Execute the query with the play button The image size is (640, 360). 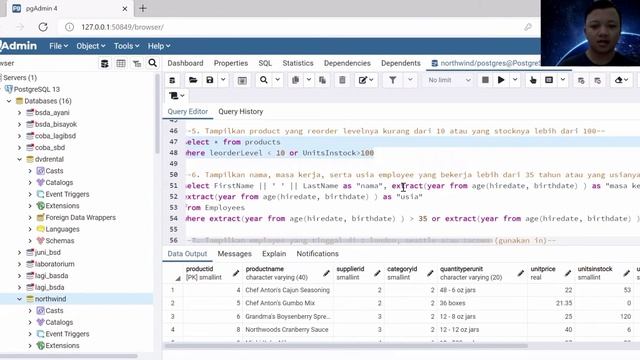coord(501,80)
